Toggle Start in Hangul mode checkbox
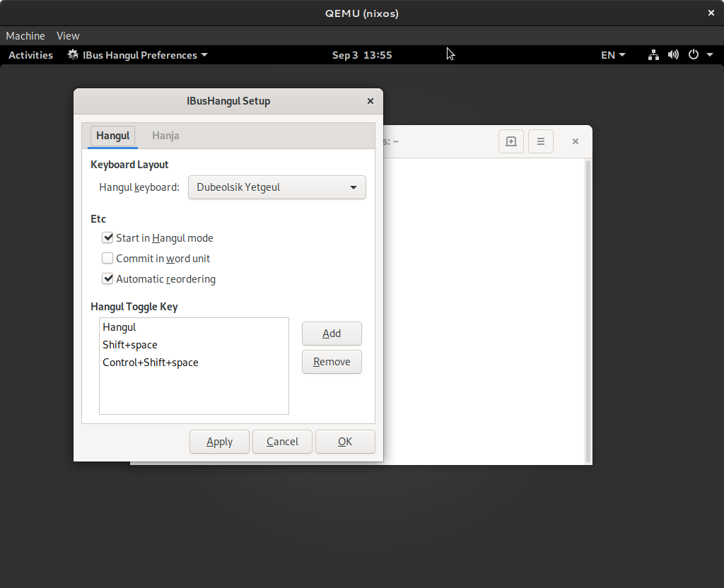The width and height of the screenshot is (724, 588). [x=107, y=237]
